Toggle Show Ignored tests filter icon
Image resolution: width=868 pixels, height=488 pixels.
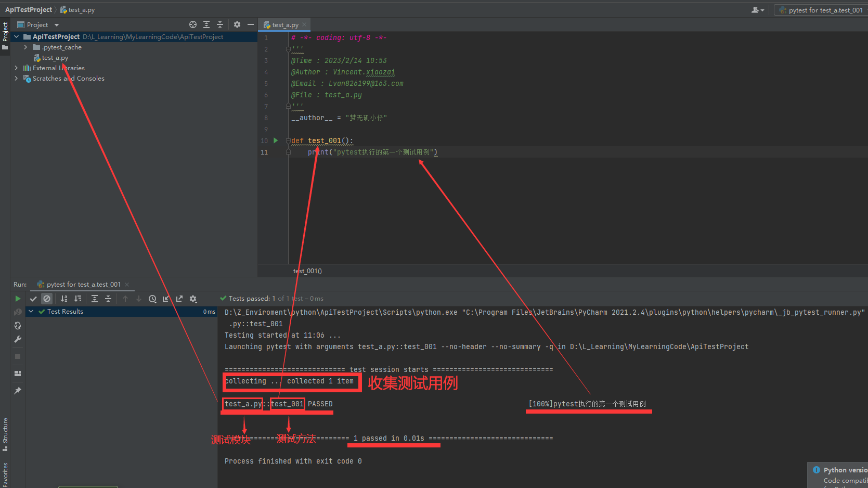[47, 299]
